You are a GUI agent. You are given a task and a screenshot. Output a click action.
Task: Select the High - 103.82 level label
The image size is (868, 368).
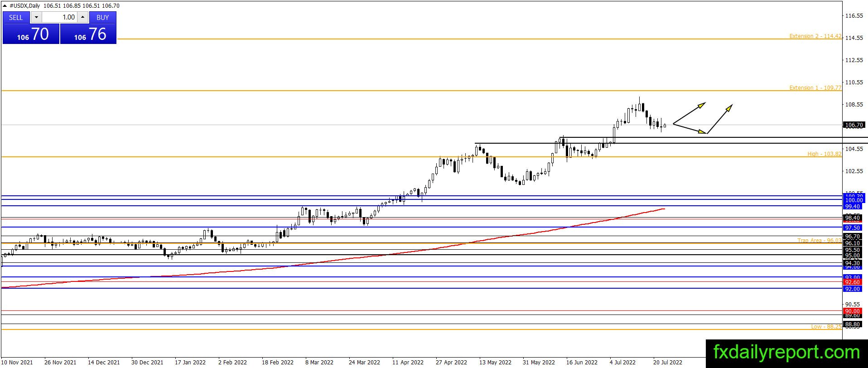point(824,154)
